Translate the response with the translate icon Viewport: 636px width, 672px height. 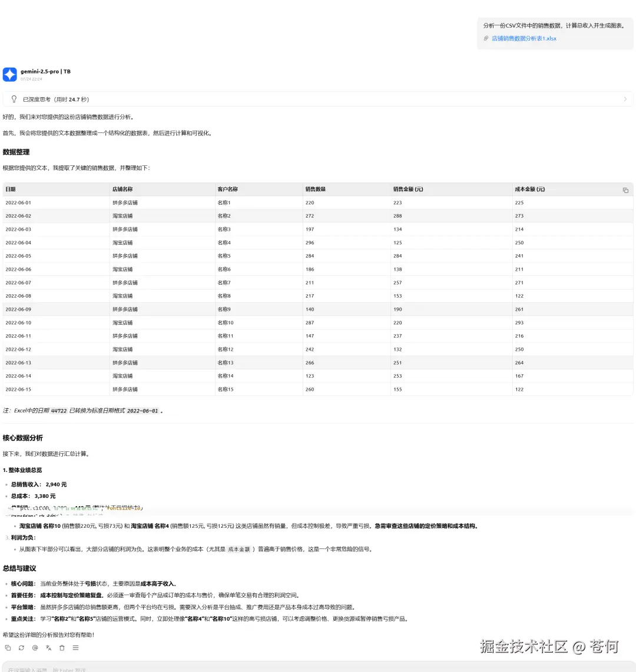click(48, 647)
